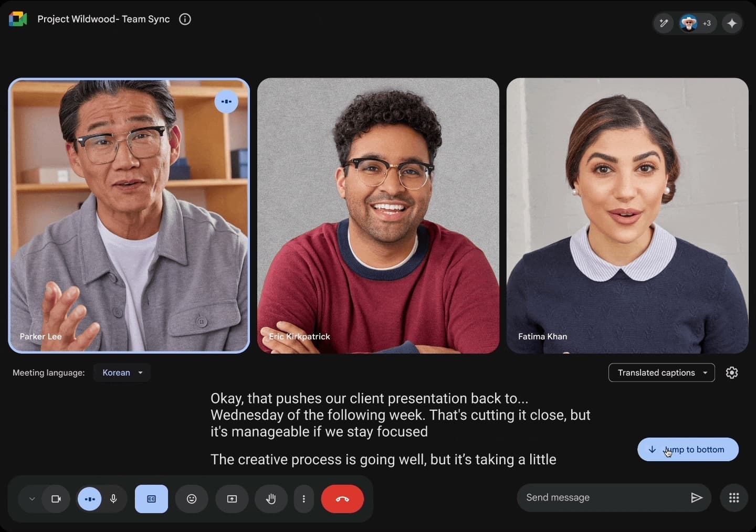Expand the chevron next to the camera button

pyautogui.click(x=32, y=499)
